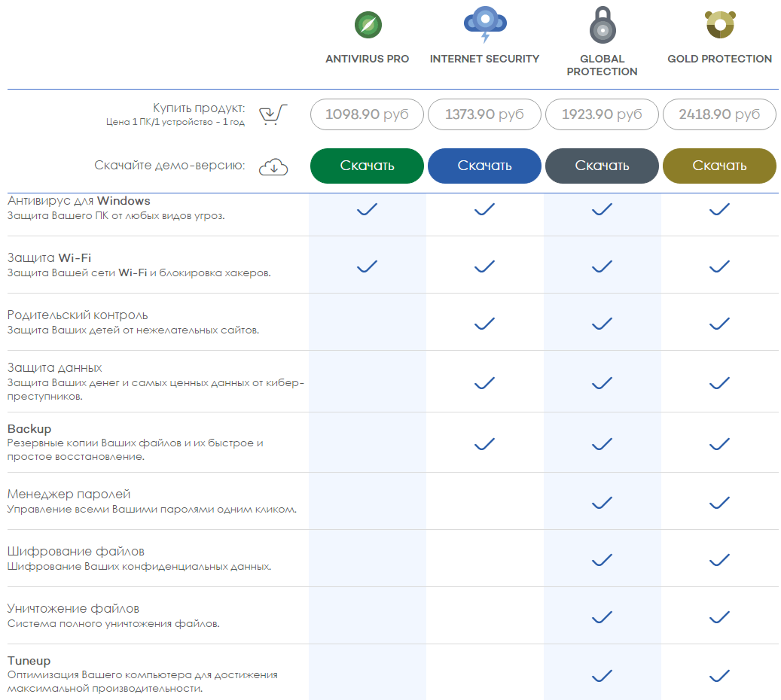This screenshot has width=781, height=700.
Task: Click the Шифрование файлов feature title
Action: click(x=76, y=552)
